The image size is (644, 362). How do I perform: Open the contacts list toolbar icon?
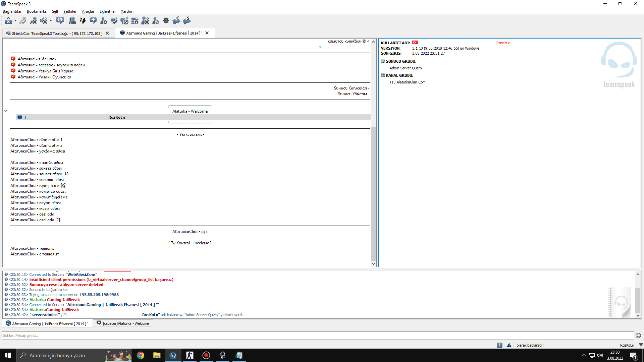coord(72,21)
